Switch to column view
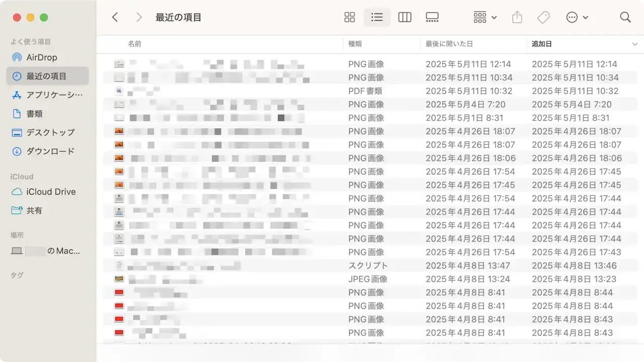 (x=405, y=18)
